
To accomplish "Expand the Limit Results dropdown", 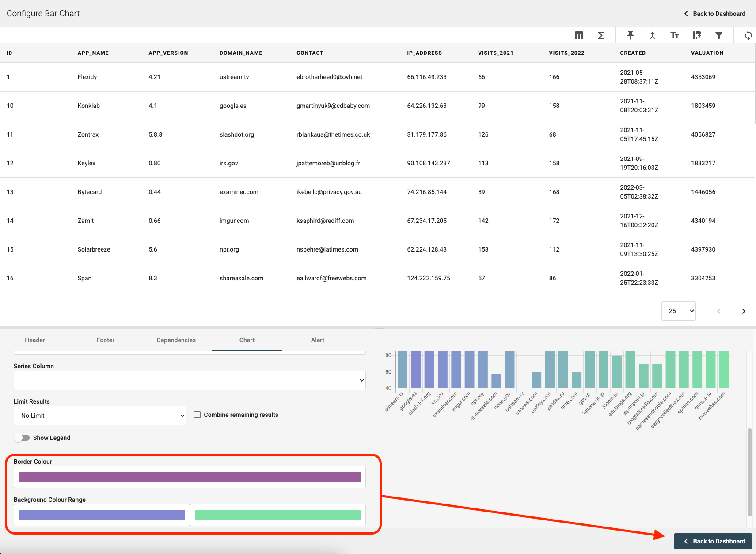I will pos(100,416).
